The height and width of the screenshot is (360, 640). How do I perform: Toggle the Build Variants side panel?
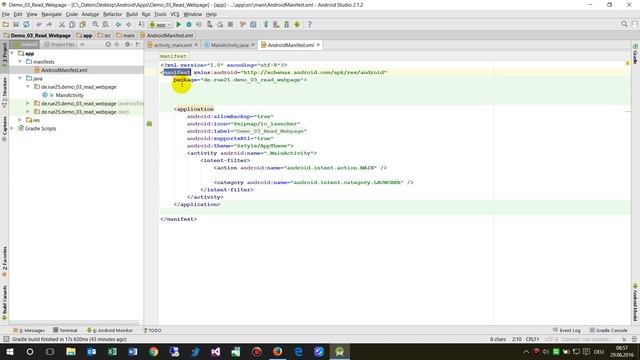coord(4,302)
